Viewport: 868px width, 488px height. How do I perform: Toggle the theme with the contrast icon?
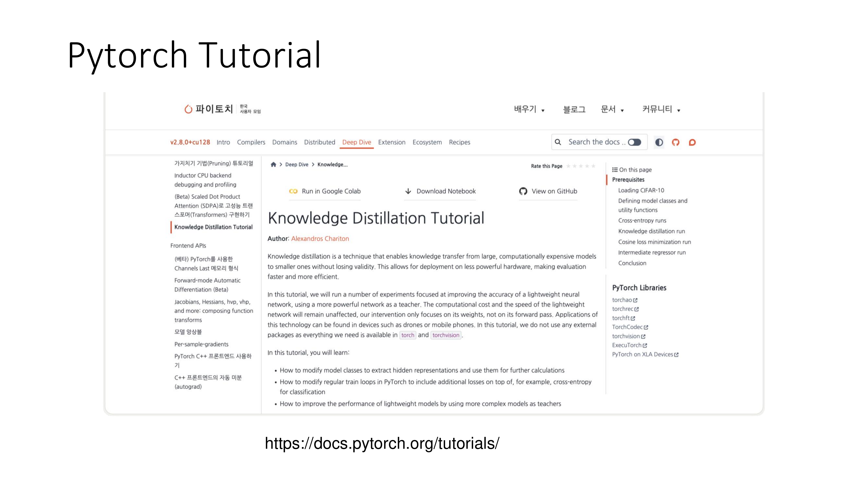(x=659, y=142)
